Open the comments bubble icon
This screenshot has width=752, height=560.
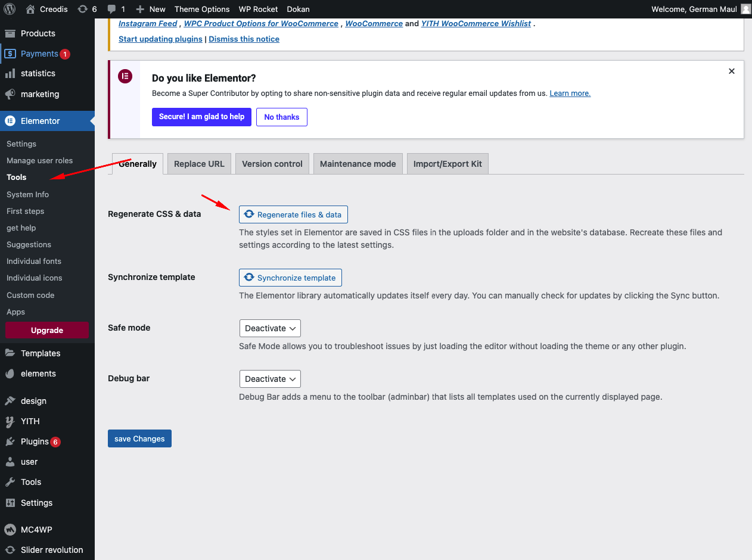pos(111,9)
